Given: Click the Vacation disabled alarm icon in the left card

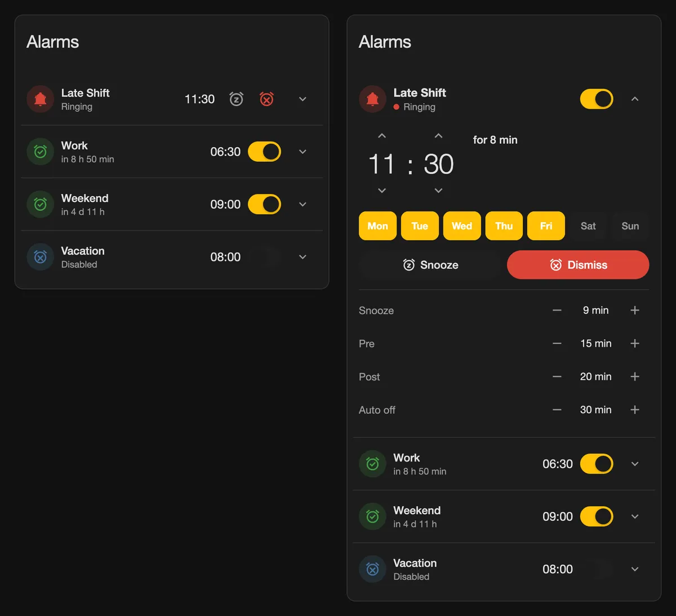Looking at the screenshot, I should coord(41,257).
